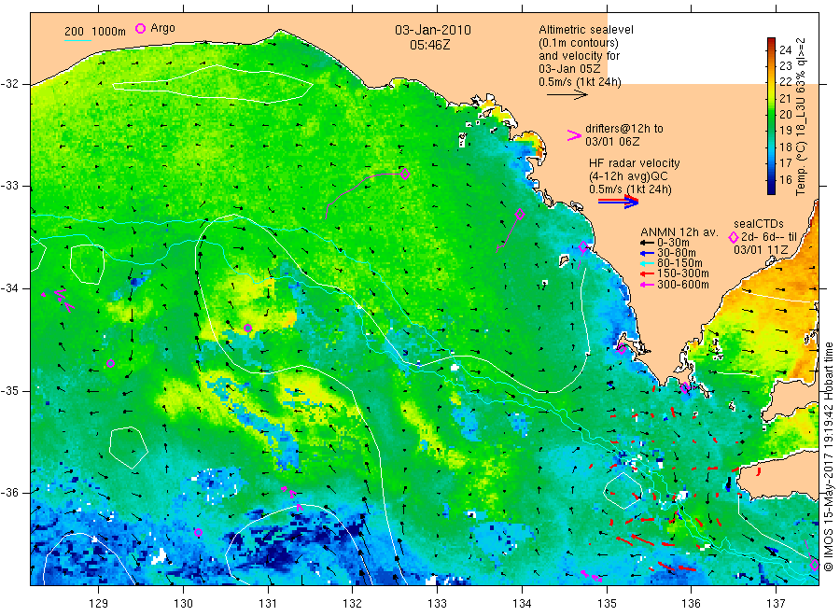Click the 200 1000m isobath label
The width and height of the screenshot is (840, 616).
coord(95,32)
